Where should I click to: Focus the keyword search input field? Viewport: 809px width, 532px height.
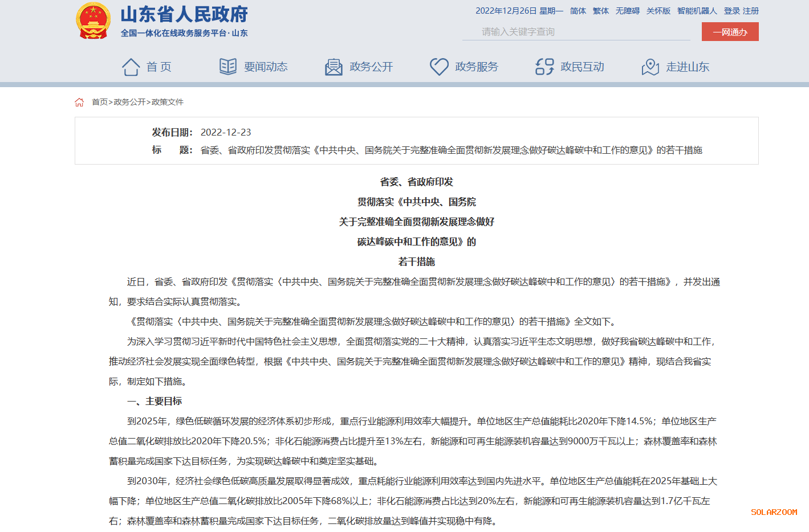pos(576,32)
